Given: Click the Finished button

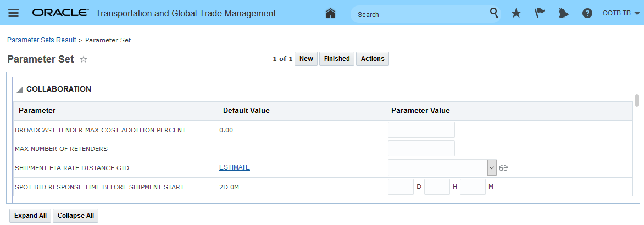Looking at the screenshot, I should click(337, 59).
